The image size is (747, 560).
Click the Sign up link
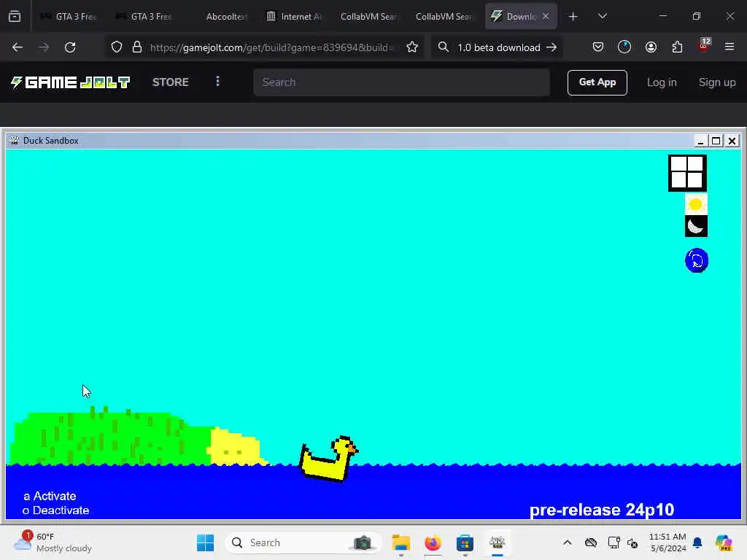[716, 82]
